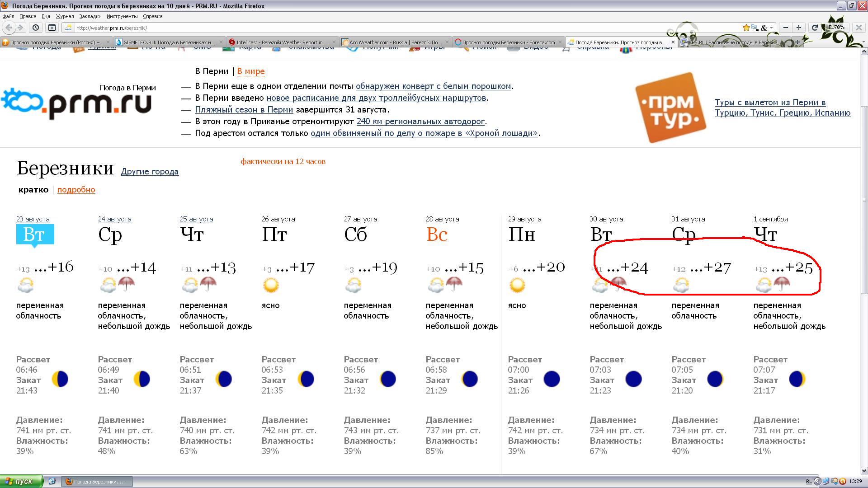
Task: Click the browser back arrow button
Action: click(9, 28)
